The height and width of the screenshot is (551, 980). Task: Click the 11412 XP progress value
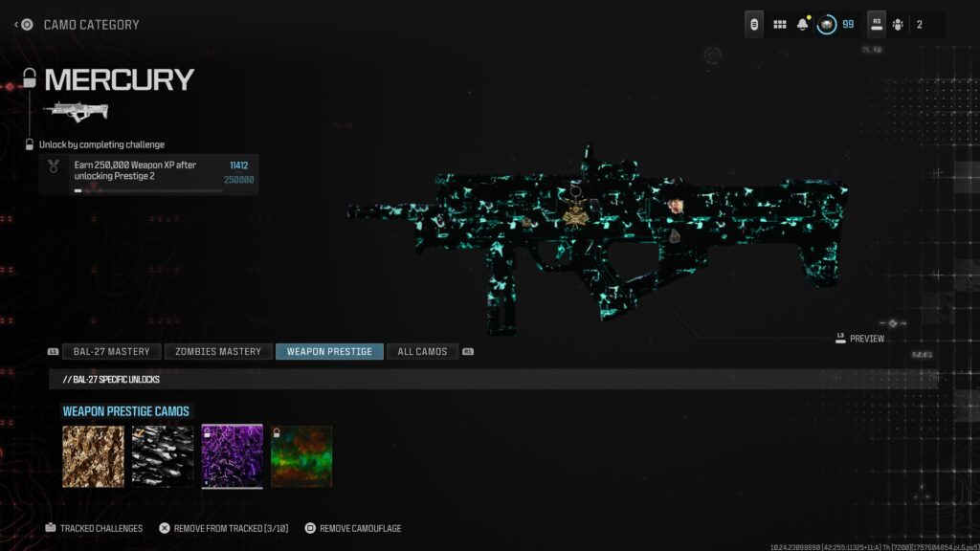(x=238, y=165)
